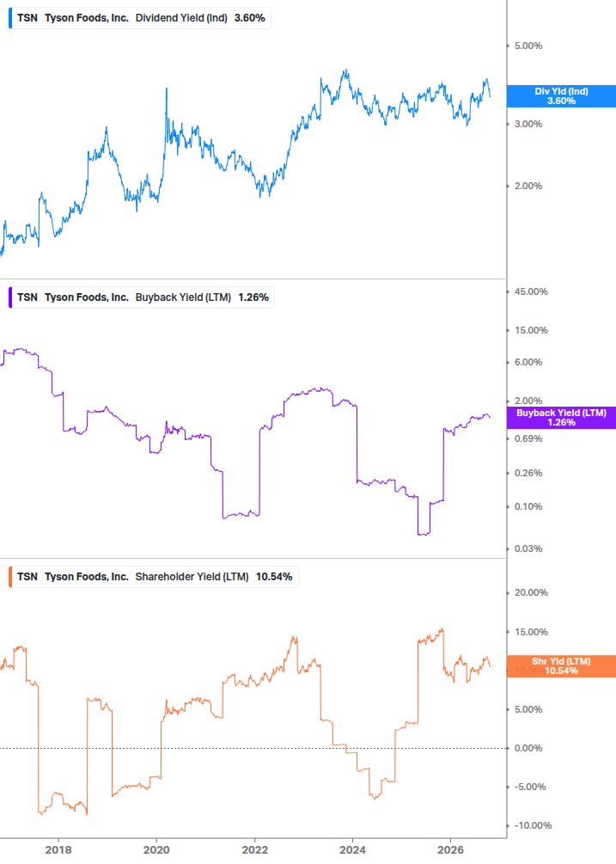
Task: Click the 15.00% tick in the shareholder chart
Action: [531, 633]
